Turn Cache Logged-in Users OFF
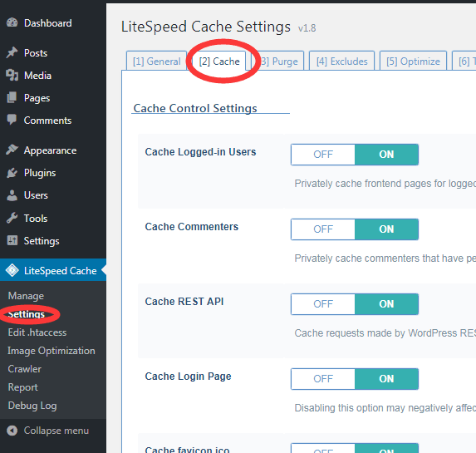This screenshot has height=453, width=476. tap(323, 155)
